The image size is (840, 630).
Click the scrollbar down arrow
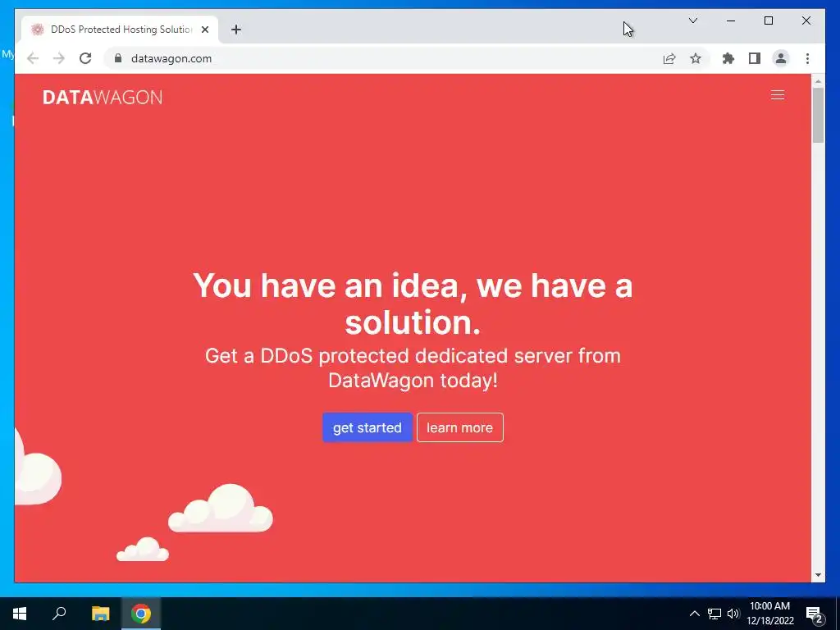tap(818, 575)
